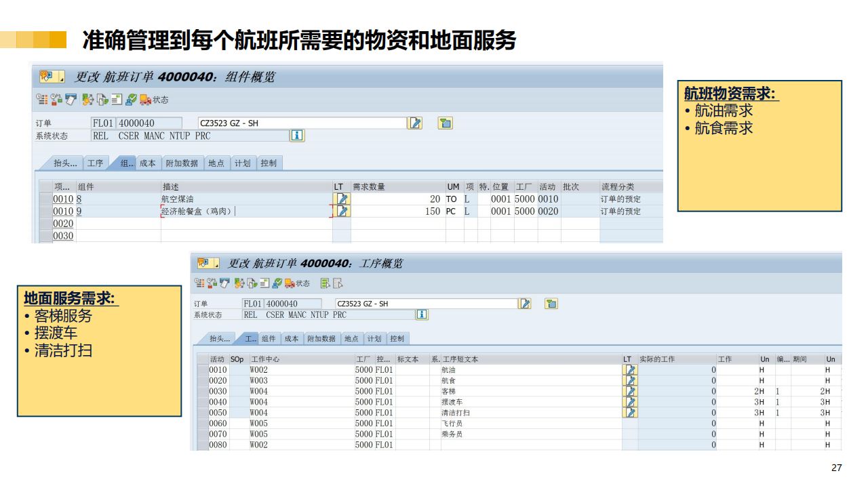Open LT edit icon for 航油 operation row
The height and width of the screenshot is (488, 868).
[631, 369]
